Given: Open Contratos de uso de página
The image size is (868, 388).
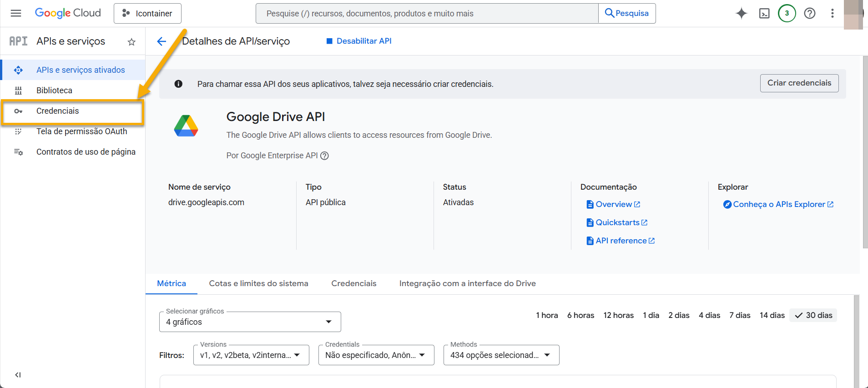Looking at the screenshot, I should point(73,152).
